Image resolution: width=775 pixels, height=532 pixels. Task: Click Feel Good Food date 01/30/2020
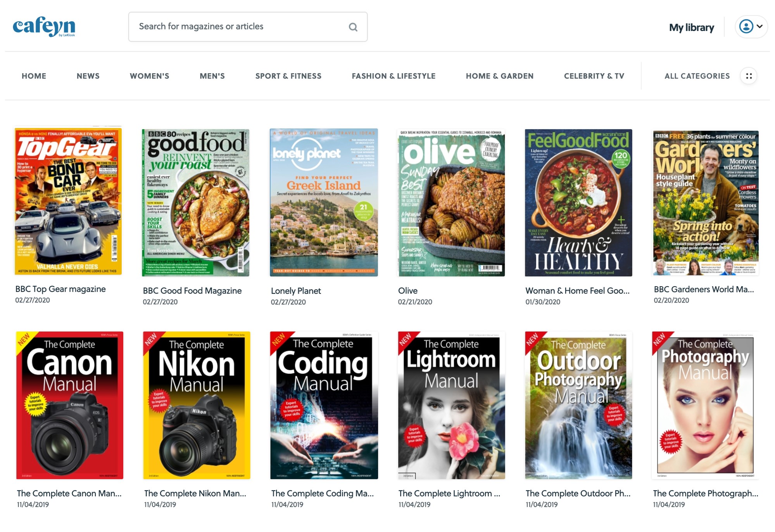point(543,302)
